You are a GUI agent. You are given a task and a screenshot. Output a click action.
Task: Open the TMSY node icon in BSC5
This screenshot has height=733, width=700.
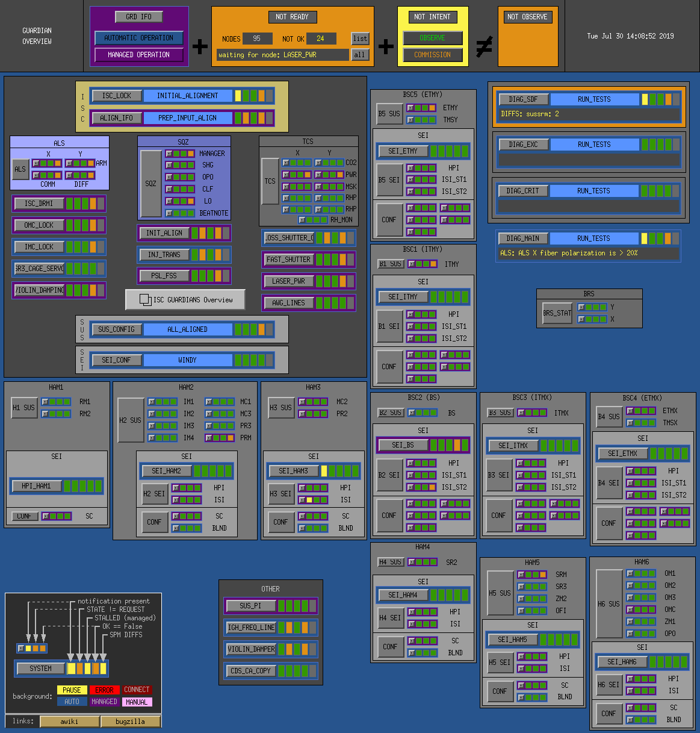[410, 120]
